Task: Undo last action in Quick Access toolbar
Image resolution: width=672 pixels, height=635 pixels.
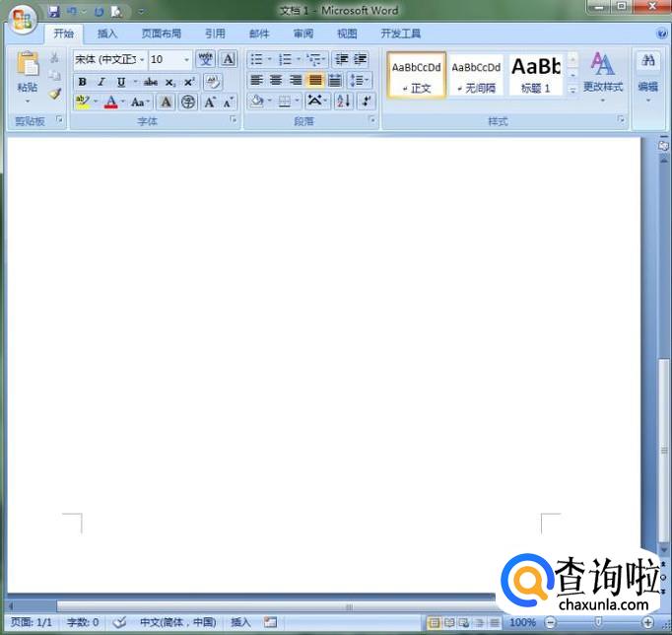Action: 72,11
